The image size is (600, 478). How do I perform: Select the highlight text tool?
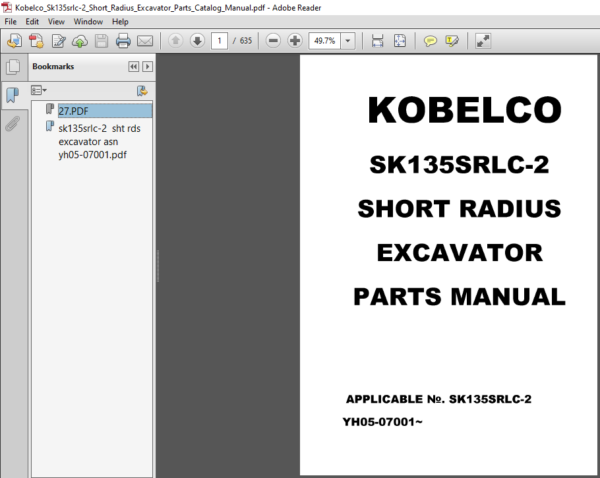click(452, 41)
